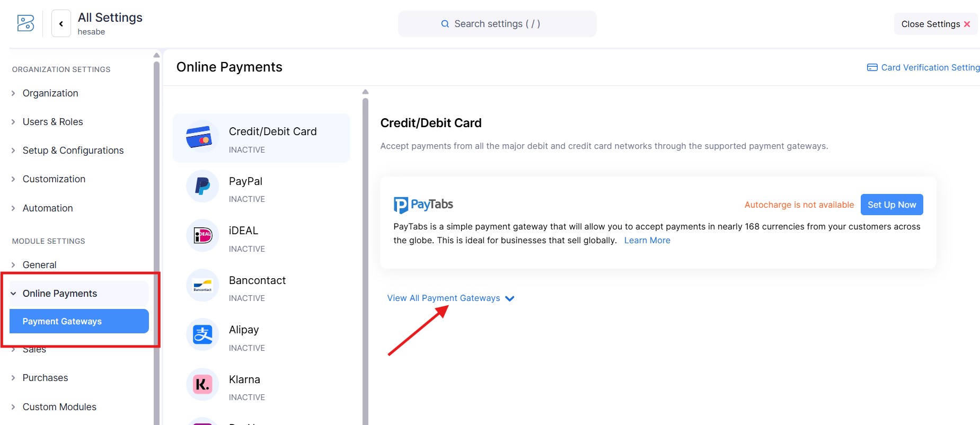
Task: Collapse the Online Payments section
Action: [59, 294]
